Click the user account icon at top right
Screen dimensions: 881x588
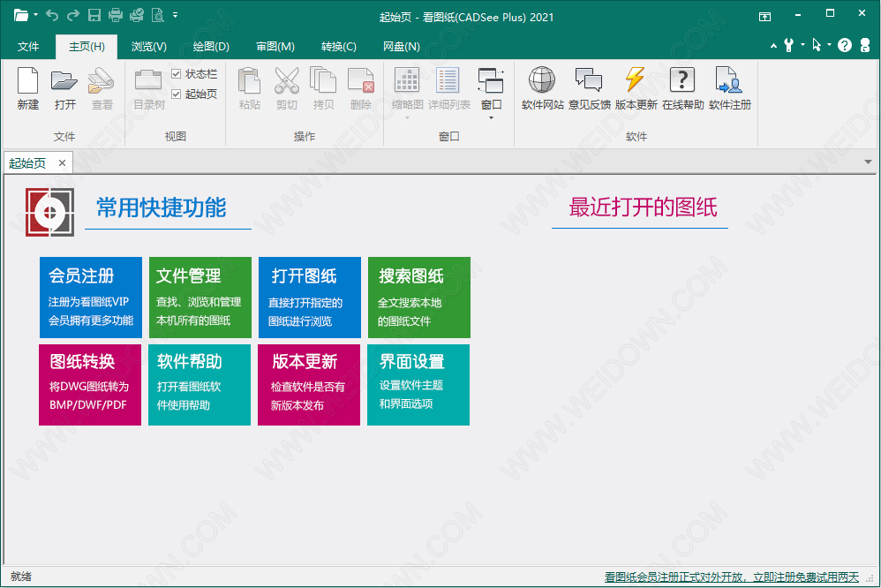865,46
